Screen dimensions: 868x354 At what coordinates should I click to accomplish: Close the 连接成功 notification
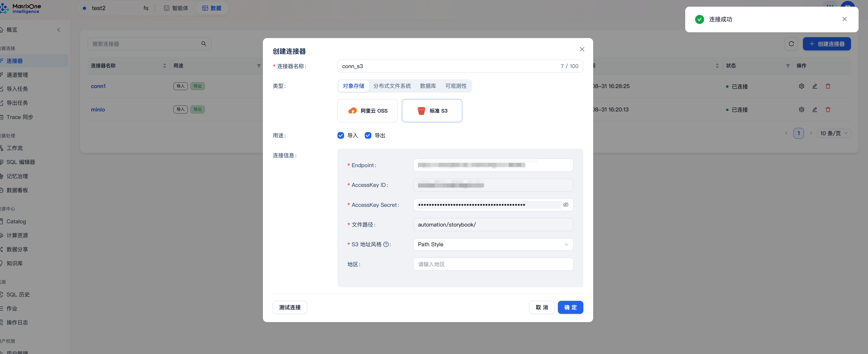[844, 19]
